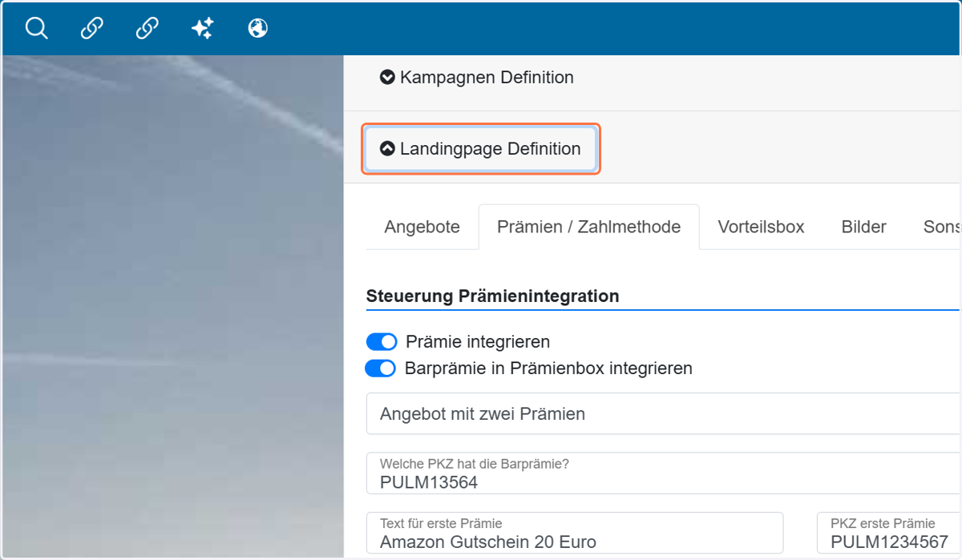Select the Prämien / Zahlmethode tab

click(x=588, y=227)
